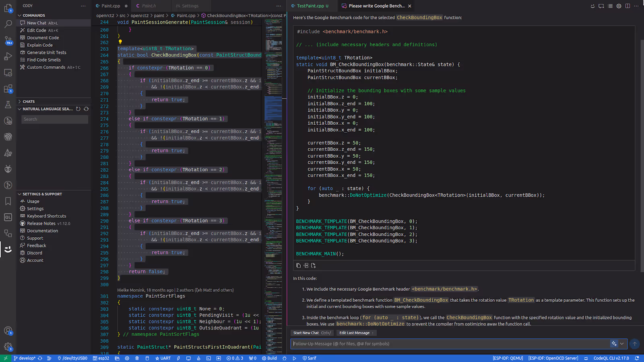The image size is (644, 362).
Task: Open the chat input options dropdown chevron
Action: (x=622, y=343)
